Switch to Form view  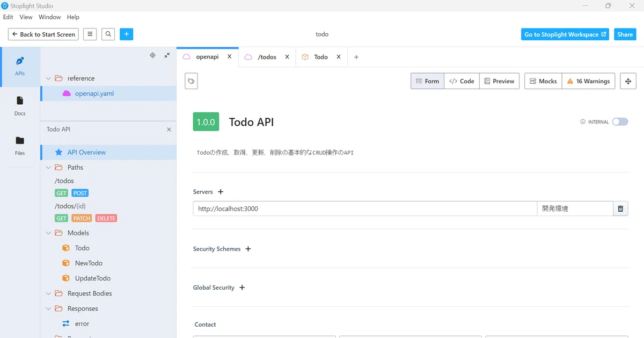pos(427,81)
